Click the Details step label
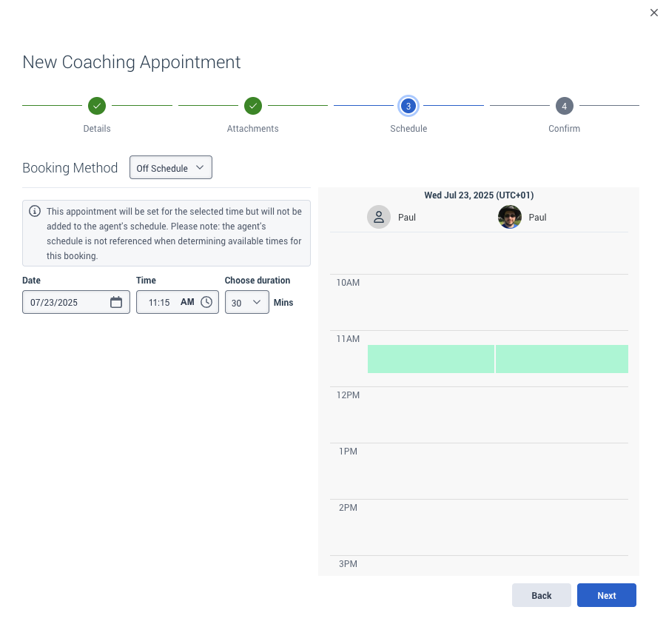 coord(97,129)
